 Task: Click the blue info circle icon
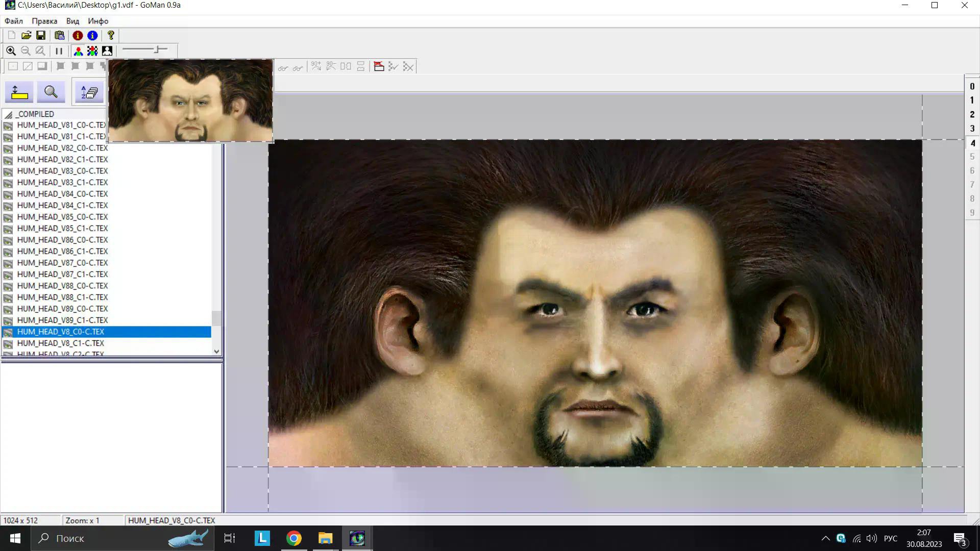tap(92, 35)
